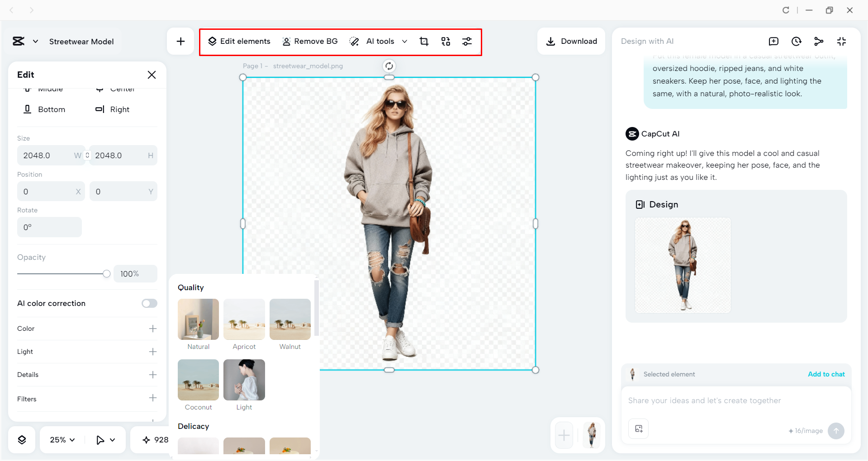Click the Design card icon
This screenshot has width=868, height=461.
pyautogui.click(x=640, y=205)
